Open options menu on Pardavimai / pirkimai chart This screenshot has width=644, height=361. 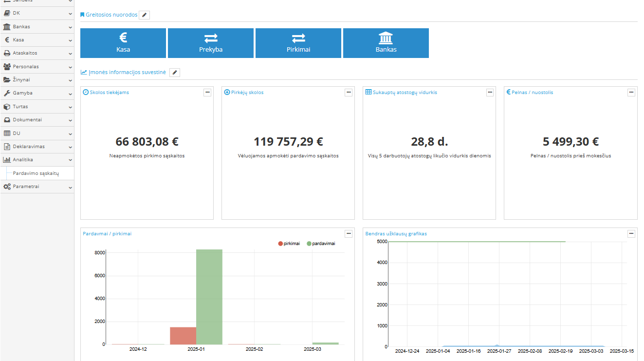click(x=349, y=234)
